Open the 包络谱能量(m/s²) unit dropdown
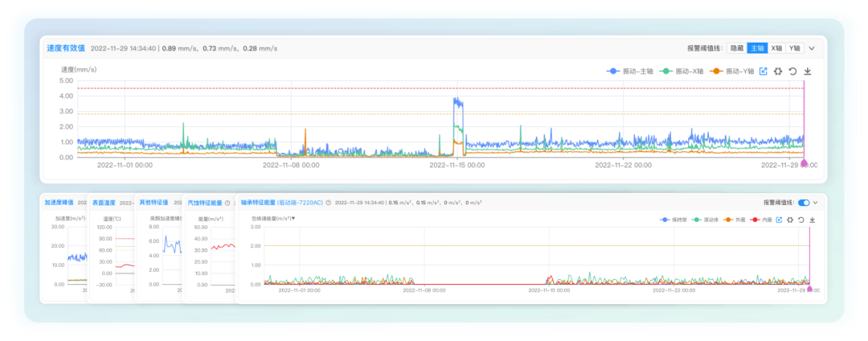The width and height of the screenshot is (868, 341). click(274, 218)
